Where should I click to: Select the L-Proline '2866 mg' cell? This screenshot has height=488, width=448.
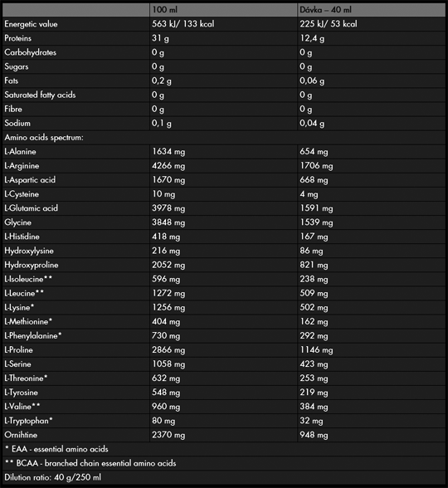click(168, 350)
